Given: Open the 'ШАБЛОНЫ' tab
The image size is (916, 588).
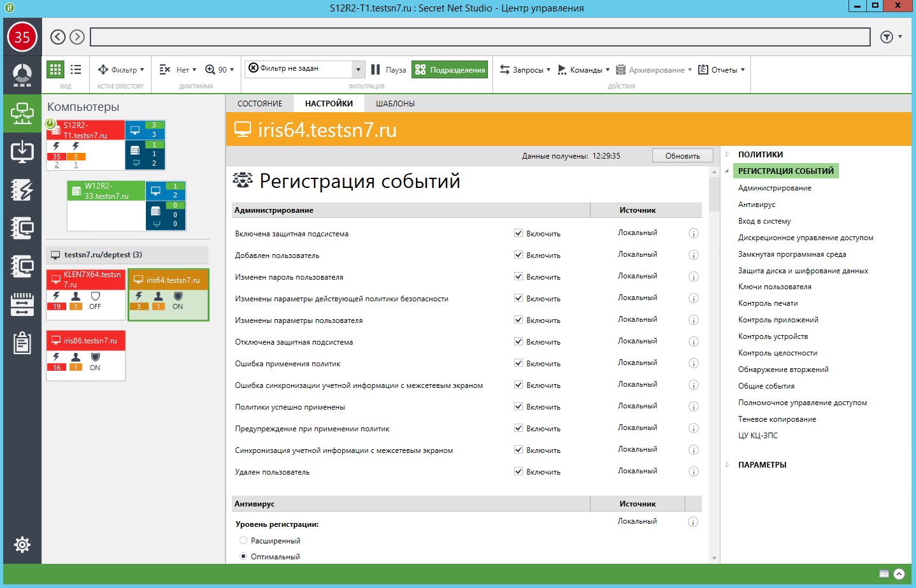Looking at the screenshot, I should click(x=395, y=103).
